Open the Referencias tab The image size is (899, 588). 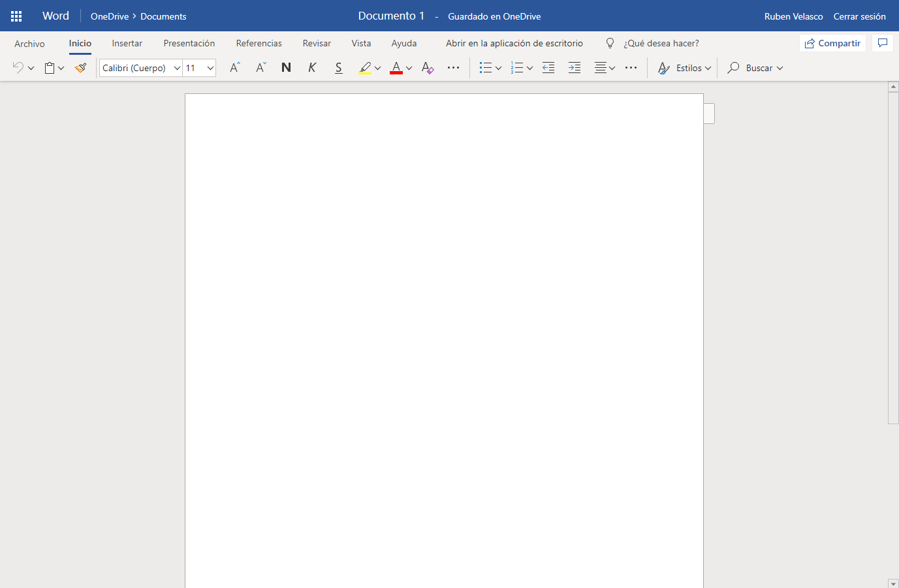pyautogui.click(x=259, y=43)
